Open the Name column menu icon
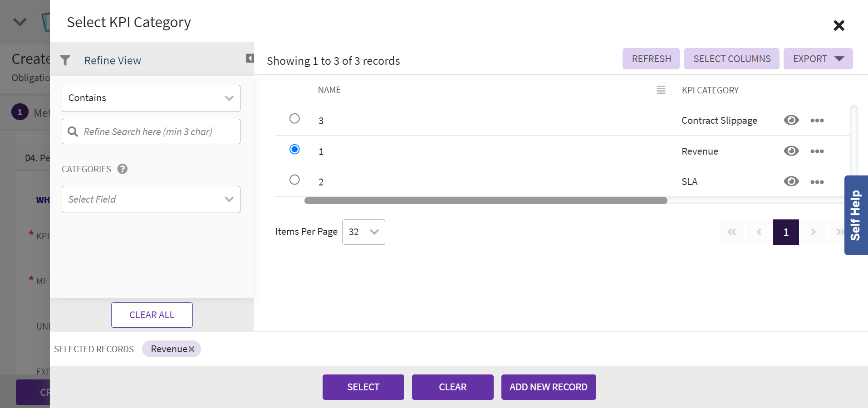Screen dimensions: 868x408 pos(661,90)
